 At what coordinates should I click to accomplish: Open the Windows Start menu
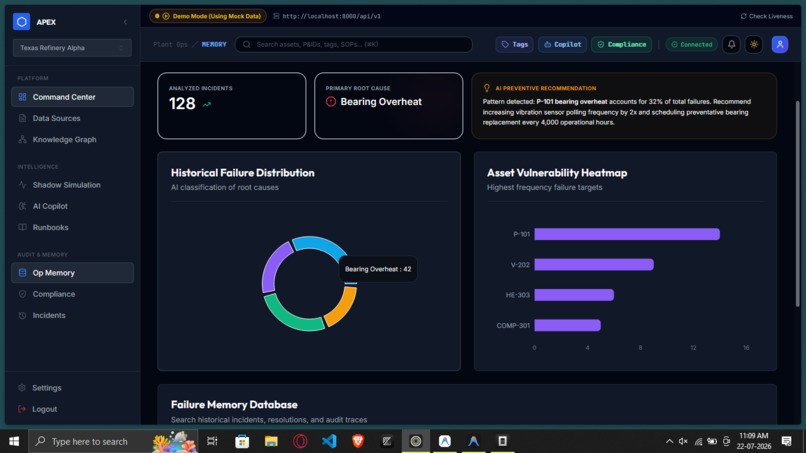click(x=14, y=441)
